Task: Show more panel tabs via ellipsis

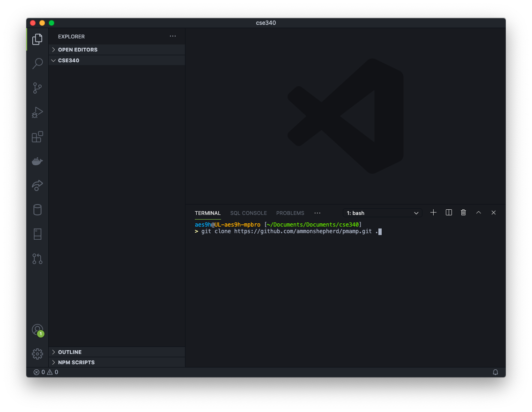Action: tap(317, 213)
